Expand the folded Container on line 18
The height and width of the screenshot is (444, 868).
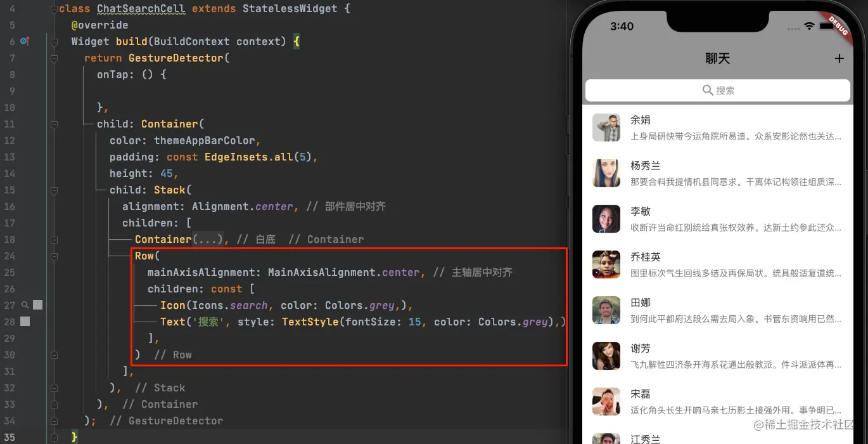coord(54,240)
